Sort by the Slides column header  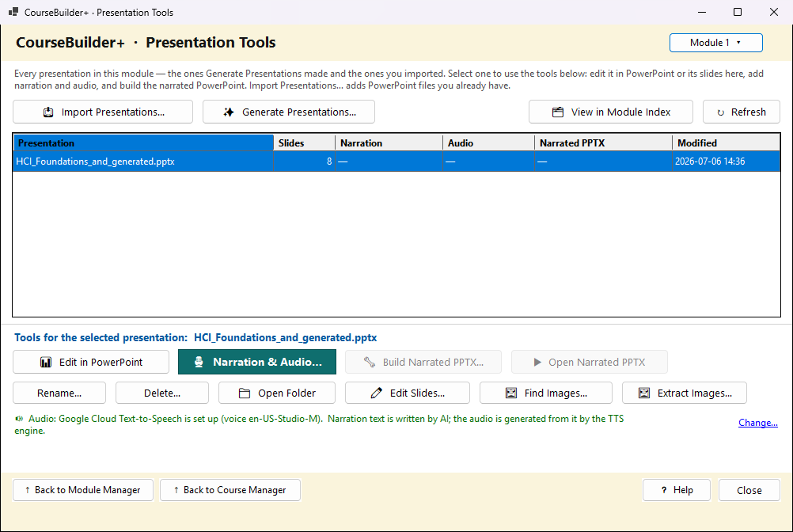pos(304,143)
